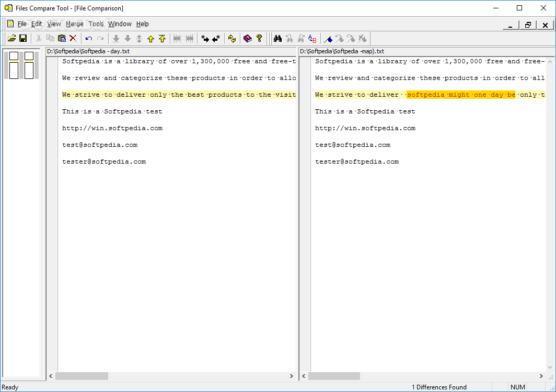Delete using the red X toolbar icon
The width and height of the screenshot is (556, 392).
coord(73,38)
